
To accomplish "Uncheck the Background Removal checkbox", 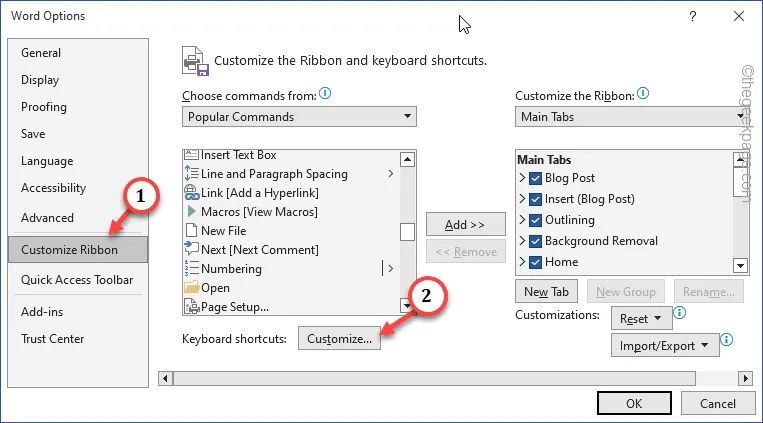I will pos(535,241).
